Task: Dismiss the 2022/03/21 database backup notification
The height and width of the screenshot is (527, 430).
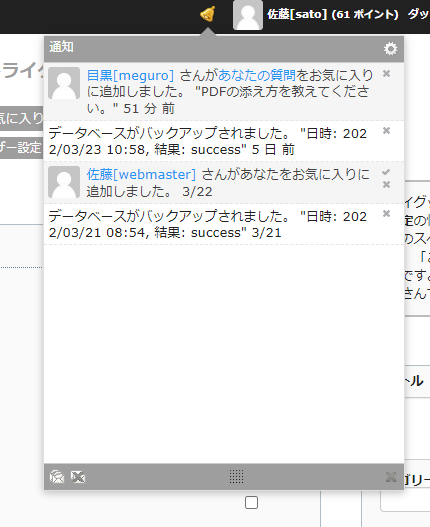Action: [387, 213]
